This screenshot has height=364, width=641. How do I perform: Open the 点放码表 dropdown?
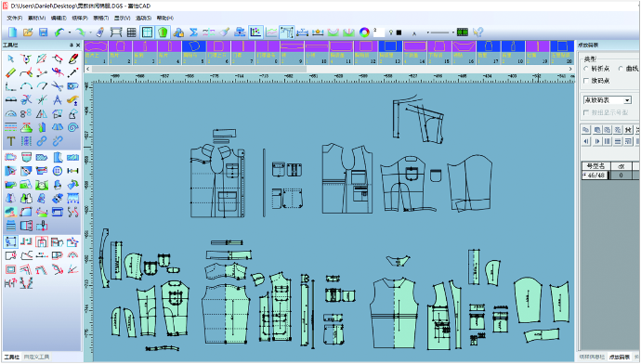tap(607, 100)
